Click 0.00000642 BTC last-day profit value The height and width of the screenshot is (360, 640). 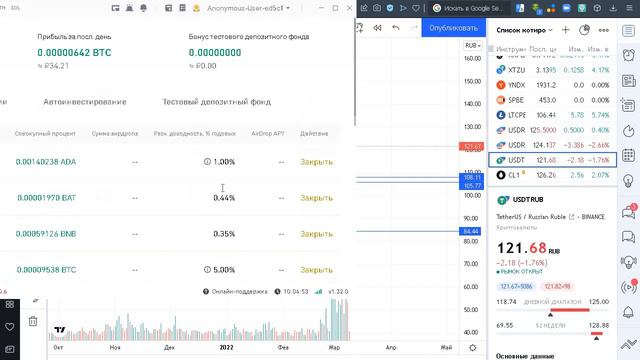tap(74, 53)
